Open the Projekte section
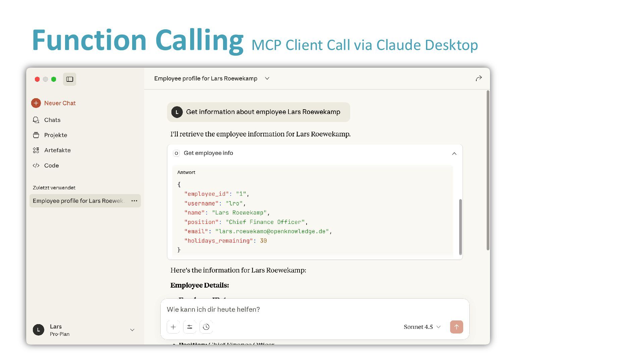This screenshot has width=644, height=362. (x=55, y=135)
